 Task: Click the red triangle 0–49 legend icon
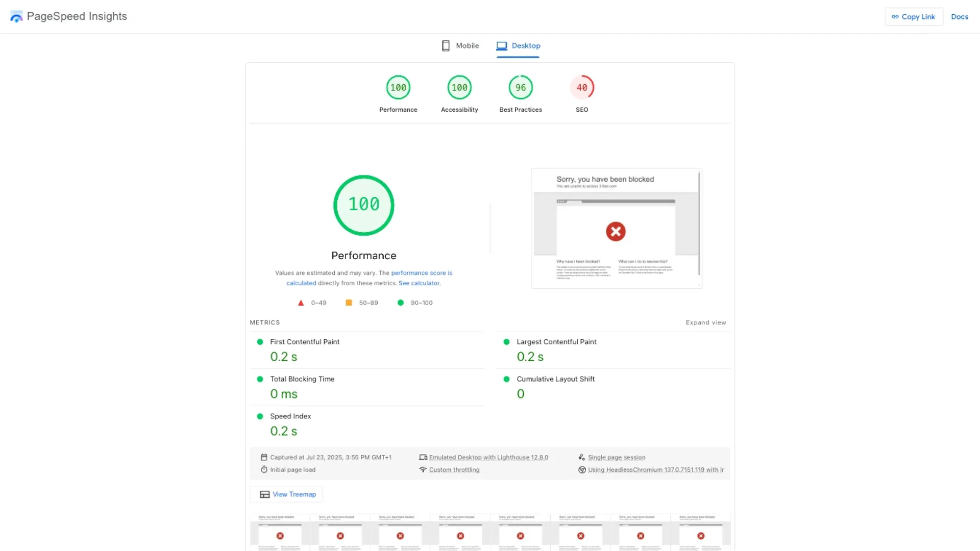point(301,303)
